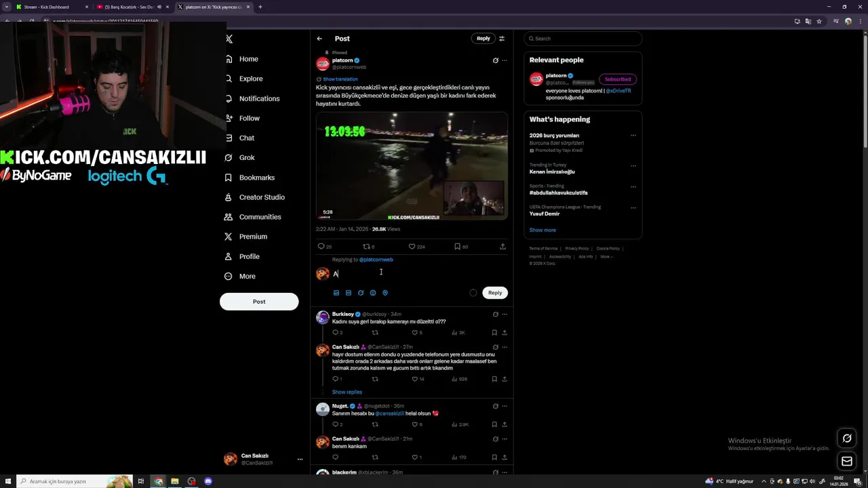Bookmark the main post
The height and width of the screenshot is (488, 868).
(461, 247)
